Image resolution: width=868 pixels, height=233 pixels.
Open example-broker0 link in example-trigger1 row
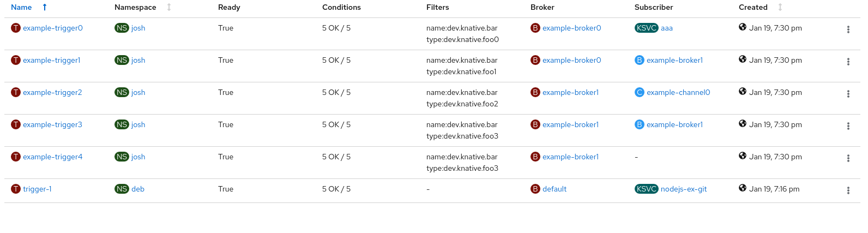pos(571,60)
